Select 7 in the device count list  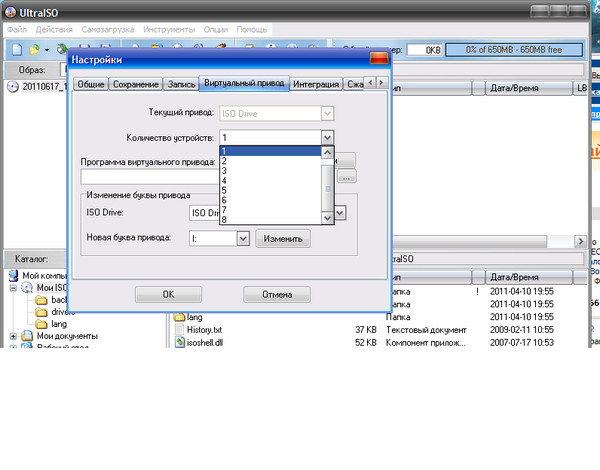pyautogui.click(x=271, y=210)
